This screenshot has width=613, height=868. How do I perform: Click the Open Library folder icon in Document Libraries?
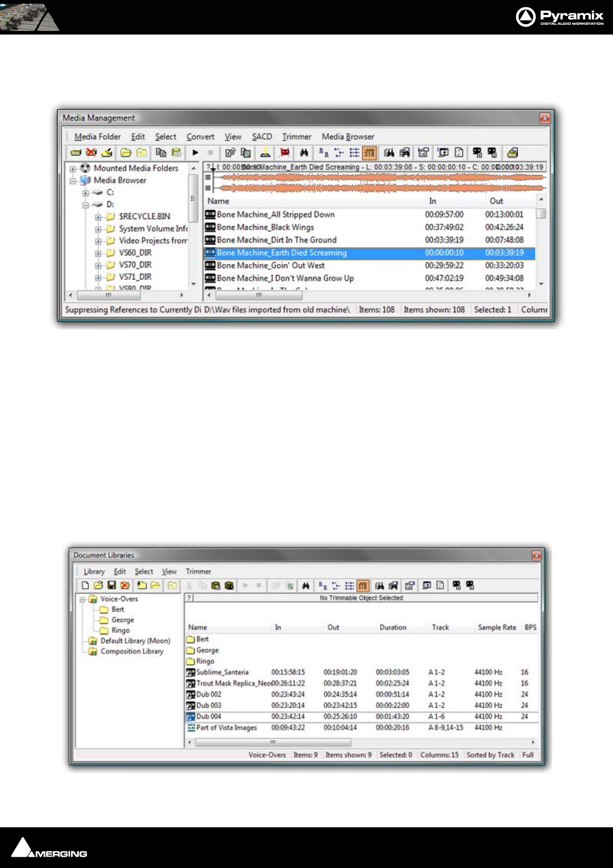pyautogui.click(x=98, y=586)
